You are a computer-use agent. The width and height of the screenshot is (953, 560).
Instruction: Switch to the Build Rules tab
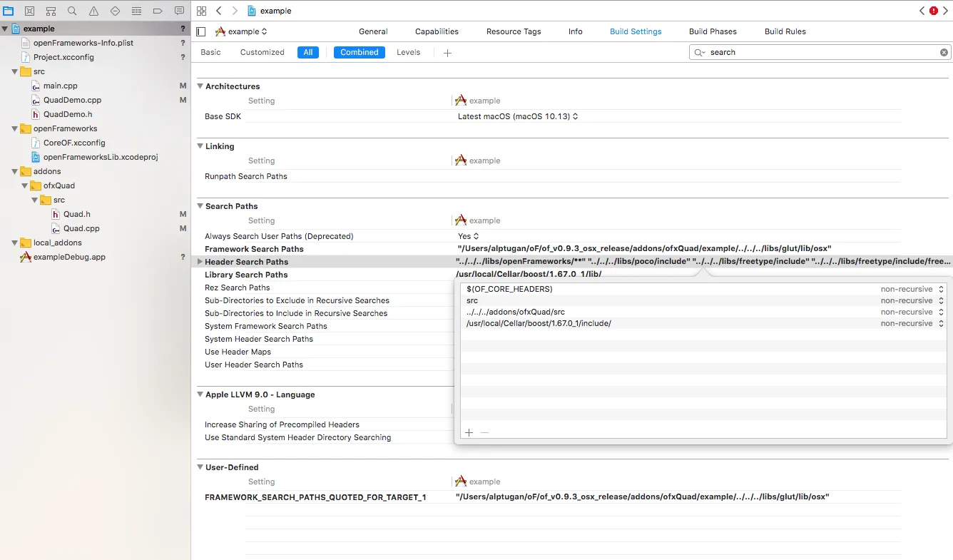point(785,31)
